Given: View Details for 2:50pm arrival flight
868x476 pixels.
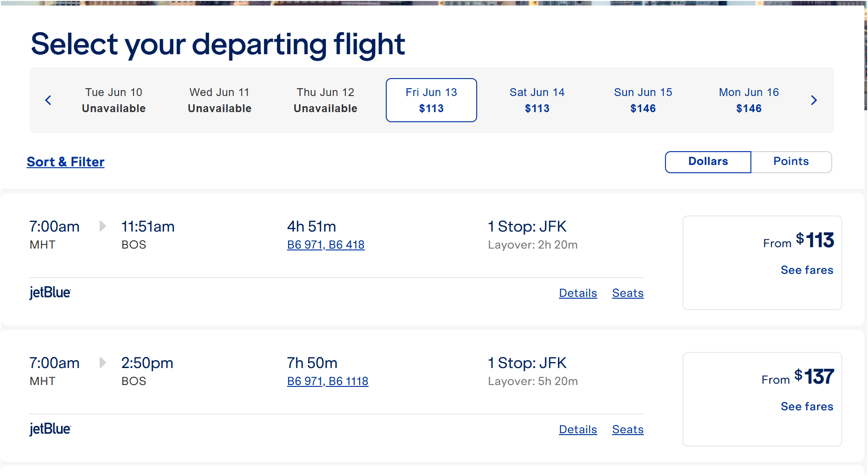Looking at the screenshot, I should click(x=578, y=430).
